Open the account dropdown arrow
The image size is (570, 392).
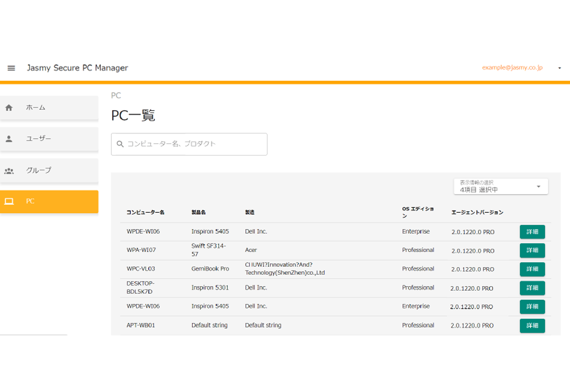pyautogui.click(x=559, y=68)
